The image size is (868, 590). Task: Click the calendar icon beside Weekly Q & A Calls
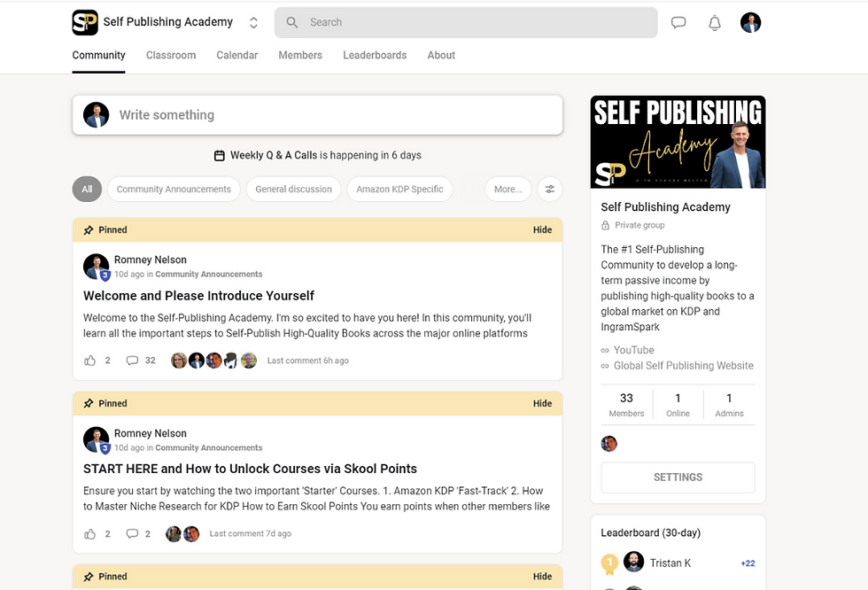(220, 156)
